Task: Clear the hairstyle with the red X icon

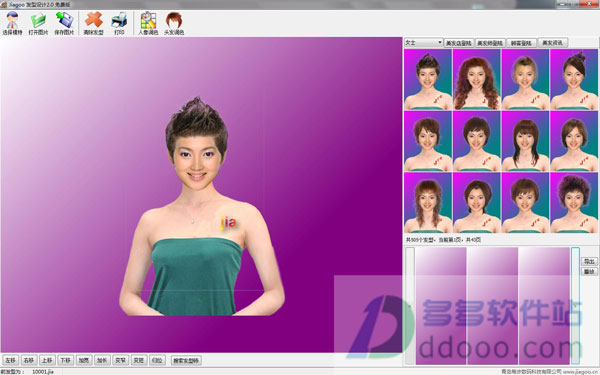Action: 94,23
